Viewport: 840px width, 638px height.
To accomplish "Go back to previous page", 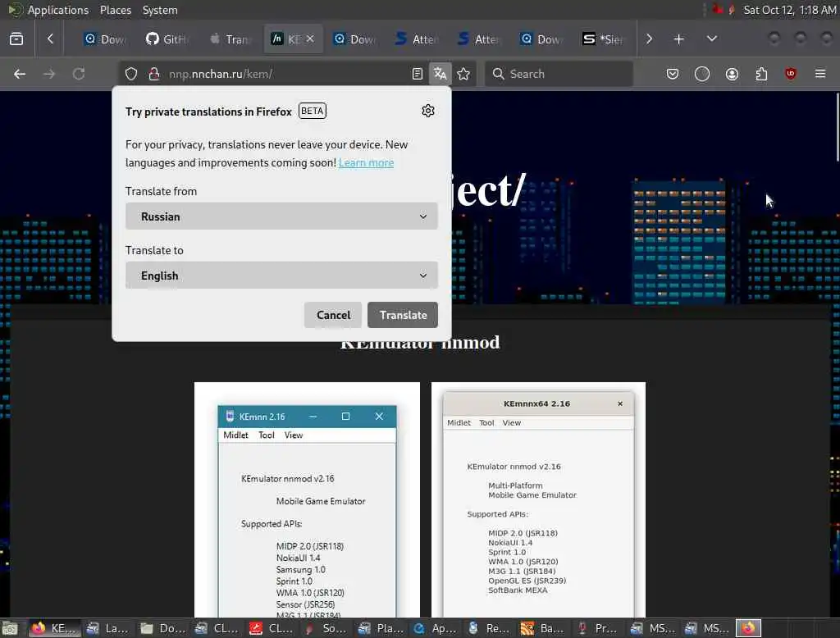I will [x=20, y=74].
